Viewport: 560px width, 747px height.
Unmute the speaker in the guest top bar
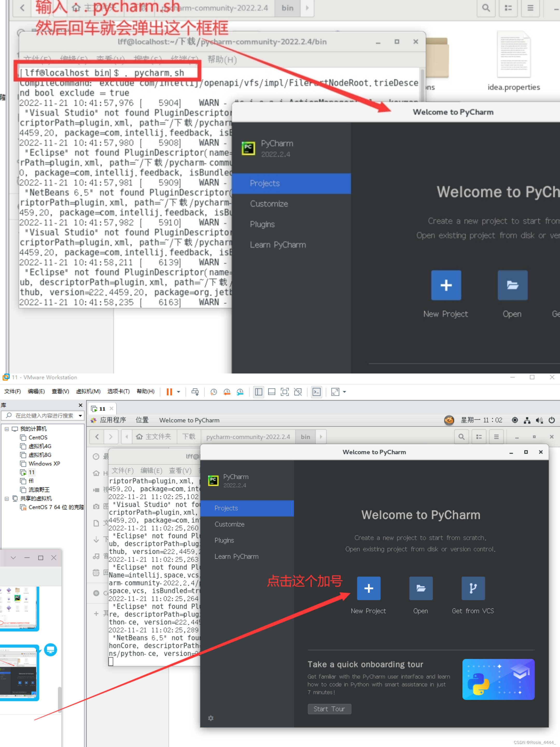[x=539, y=420]
